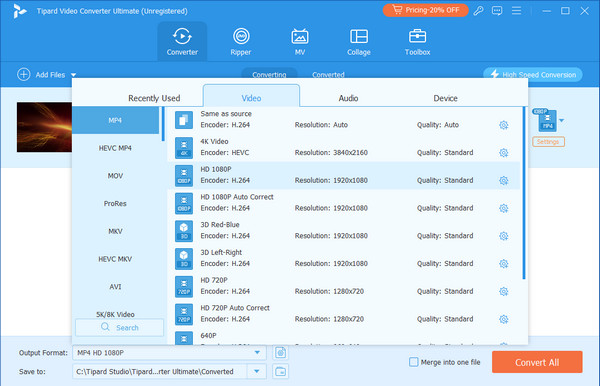Select 5K/8K Video format category
Image resolution: width=600 pixels, height=386 pixels.
115,314
